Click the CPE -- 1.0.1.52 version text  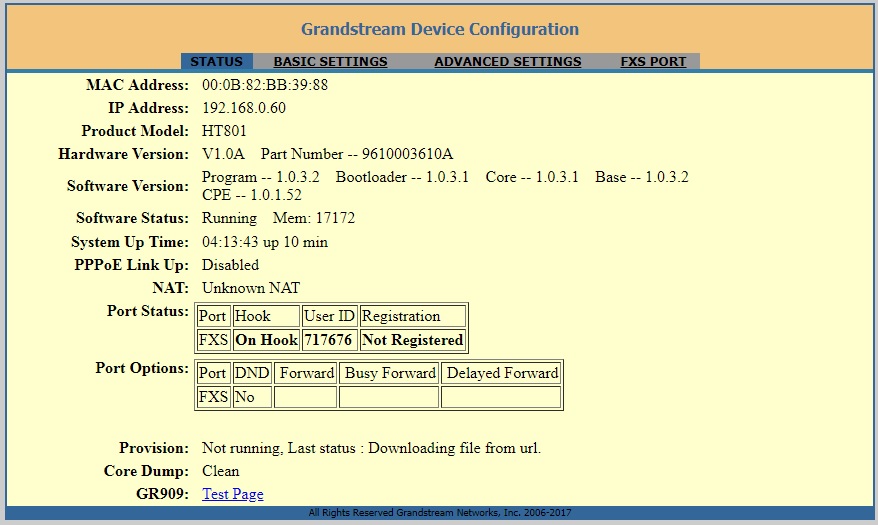click(x=252, y=195)
